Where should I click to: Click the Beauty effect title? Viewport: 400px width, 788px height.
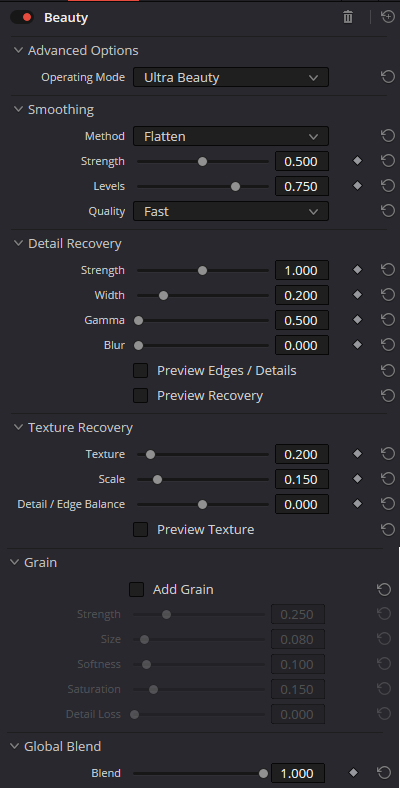coord(66,18)
